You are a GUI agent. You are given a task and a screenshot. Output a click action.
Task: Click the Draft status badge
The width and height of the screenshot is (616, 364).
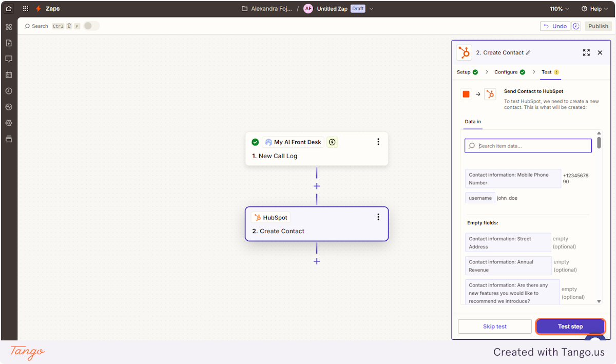coord(358,9)
